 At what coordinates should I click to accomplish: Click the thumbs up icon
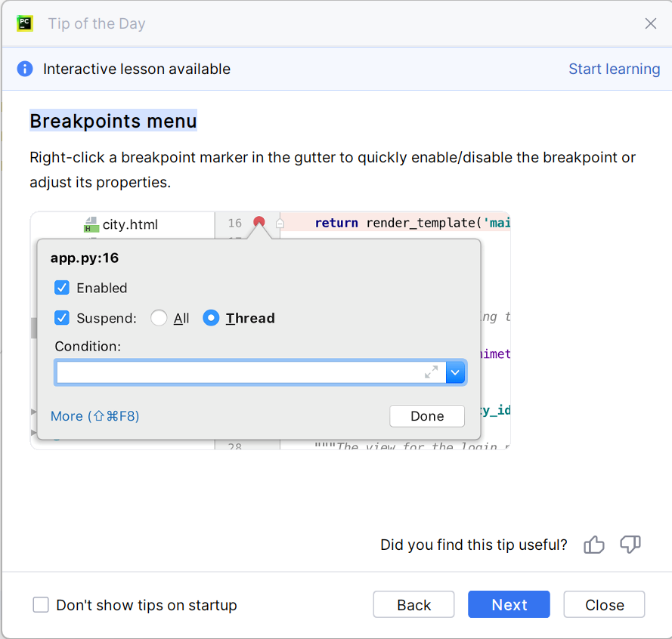point(594,545)
